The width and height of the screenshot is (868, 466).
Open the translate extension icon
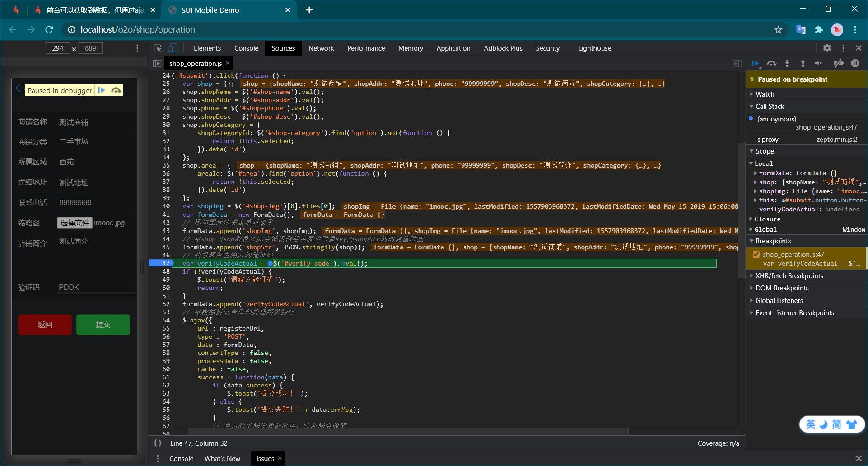click(801, 30)
